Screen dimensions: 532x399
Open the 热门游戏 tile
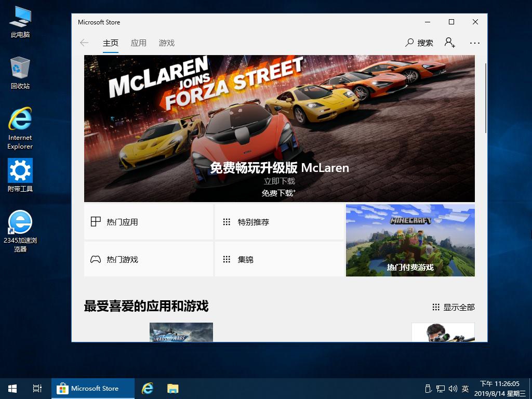149,259
